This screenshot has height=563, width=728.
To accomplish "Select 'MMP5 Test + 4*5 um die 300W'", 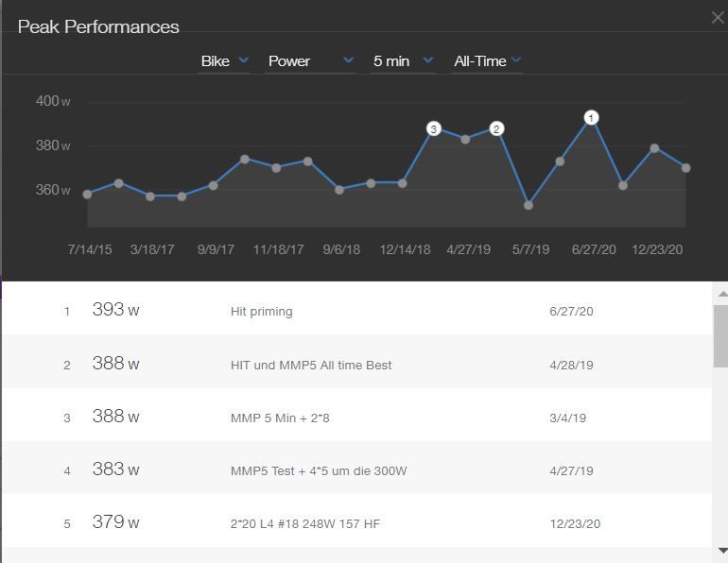I will point(318,470).
